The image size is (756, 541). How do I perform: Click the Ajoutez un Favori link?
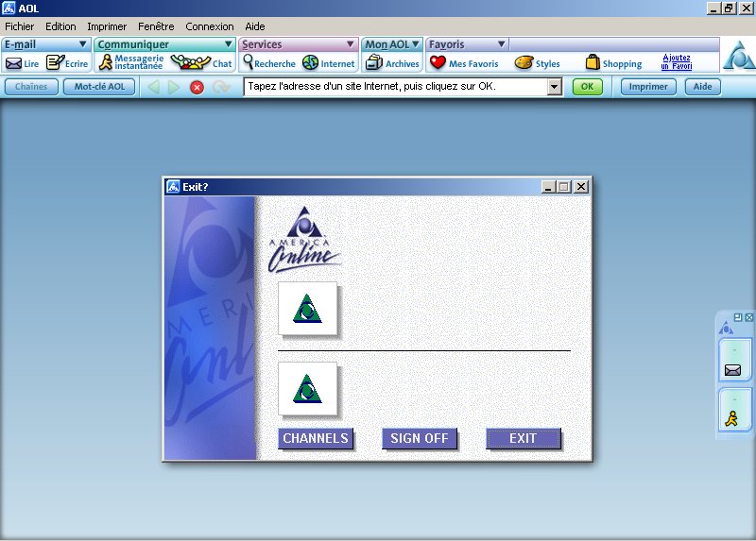677,62
